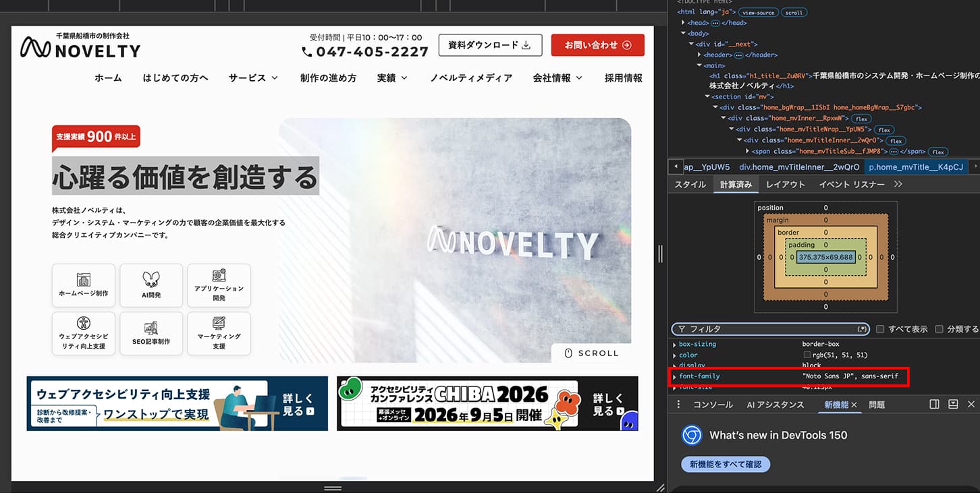Open the アプリケーション開発 service tile
This screenshot has height=497, width=980.
[219, 285]
